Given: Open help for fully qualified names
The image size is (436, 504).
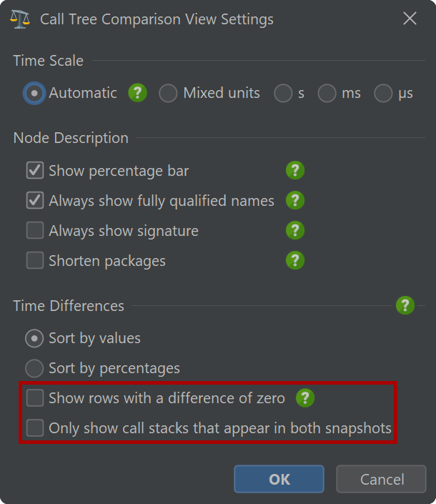Looking at the screenshot, I should [295, 200].
